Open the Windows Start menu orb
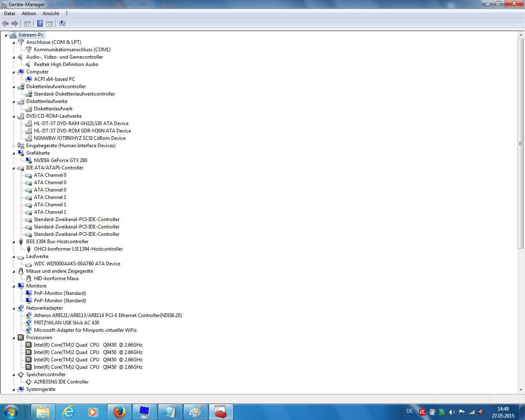Viewport: 525px width, 420px height. 11,411
